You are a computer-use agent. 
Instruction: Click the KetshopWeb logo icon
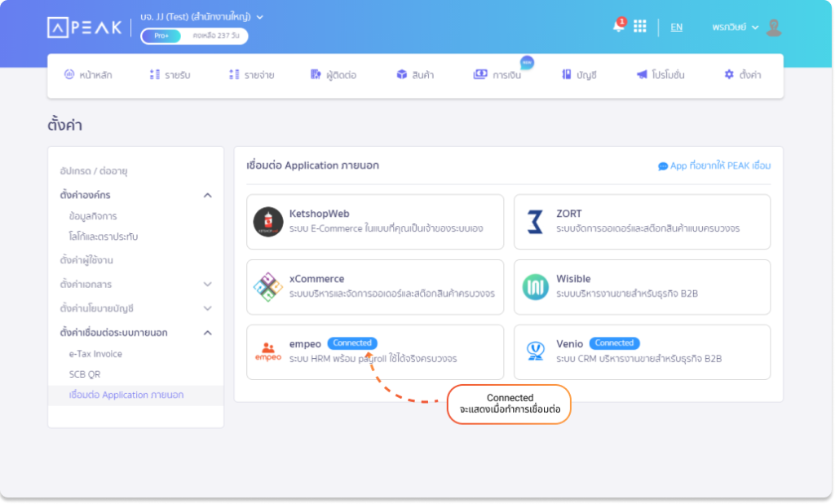pos(267,222)
